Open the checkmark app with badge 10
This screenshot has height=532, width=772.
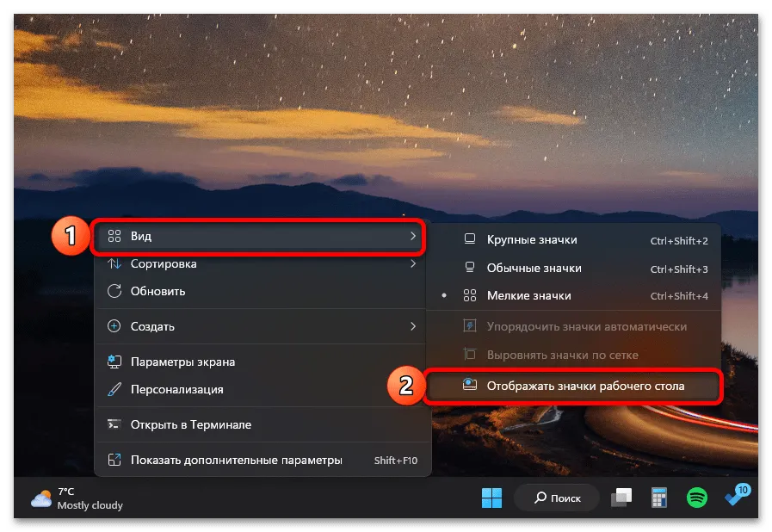coord(737,496)
